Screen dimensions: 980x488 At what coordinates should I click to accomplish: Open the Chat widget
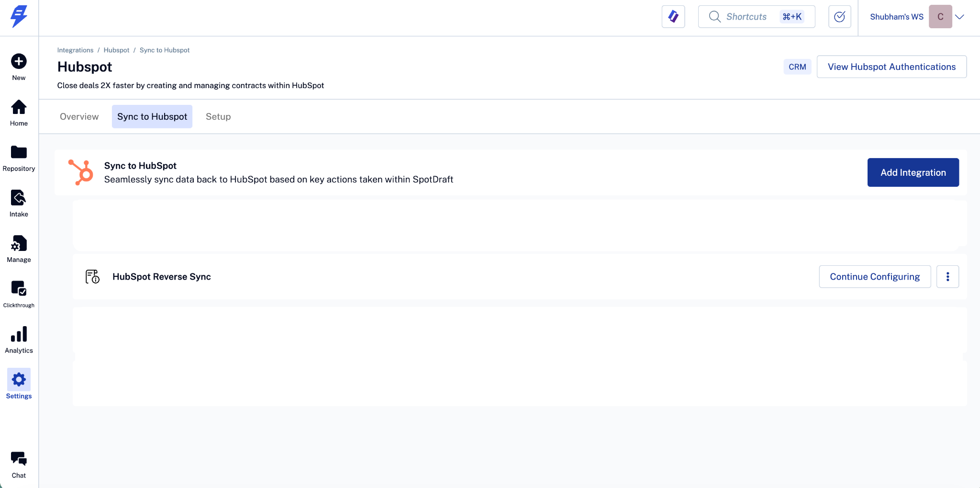coord(19,465)
